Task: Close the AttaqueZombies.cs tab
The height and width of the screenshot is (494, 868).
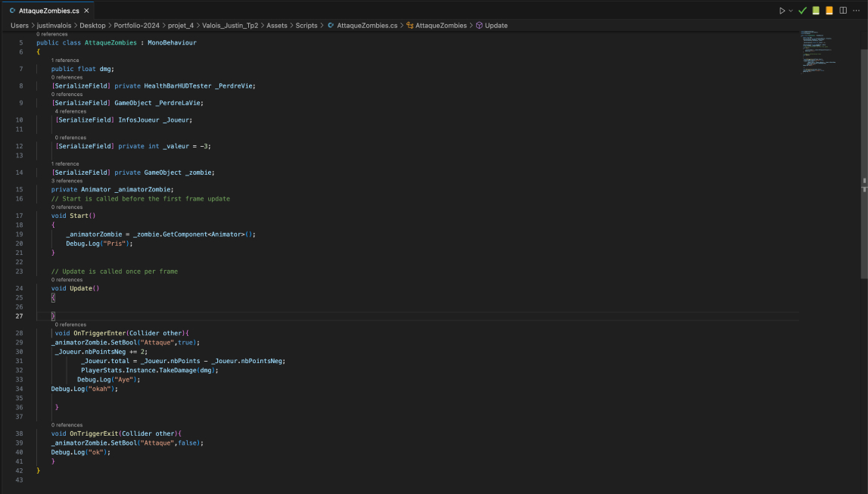Action: (85, 11)
